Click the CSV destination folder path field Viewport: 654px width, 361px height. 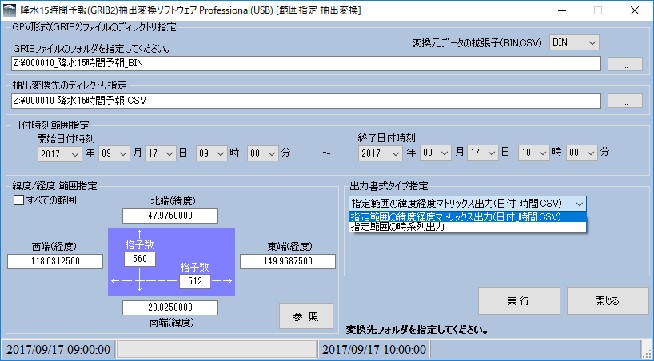[x=306, y=101]
